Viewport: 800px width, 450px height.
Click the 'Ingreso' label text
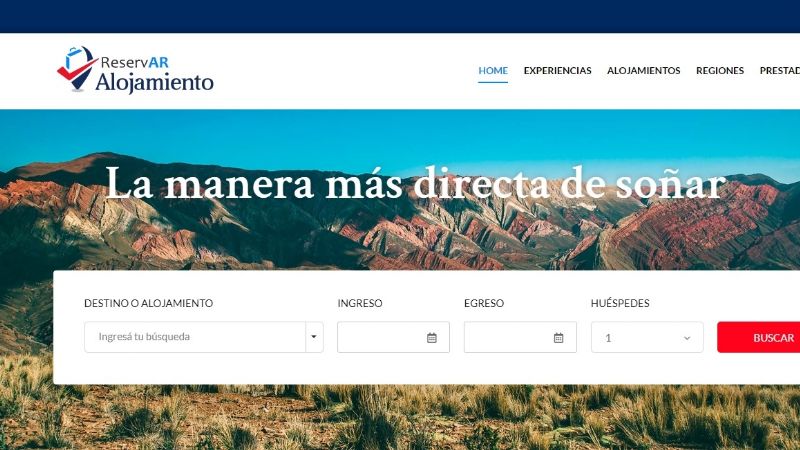click(x=360, y=303)
